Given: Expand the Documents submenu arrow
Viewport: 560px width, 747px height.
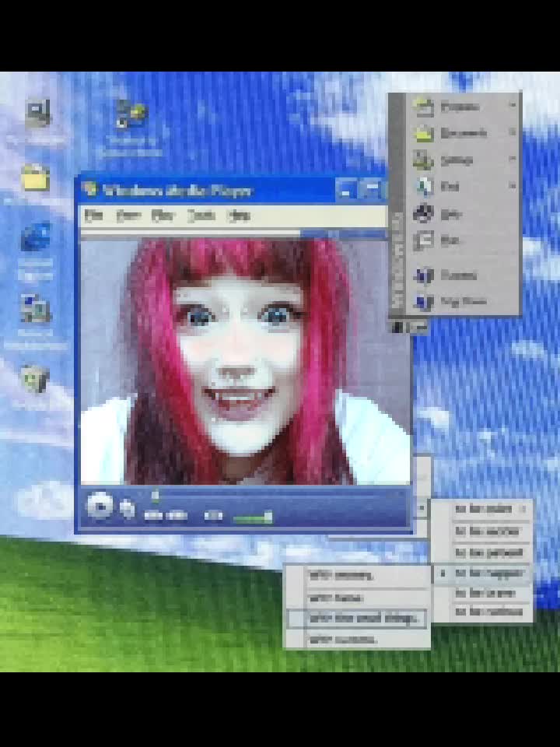Looking at the screenshot, I should pyautogui.click(x=513, y=132).
